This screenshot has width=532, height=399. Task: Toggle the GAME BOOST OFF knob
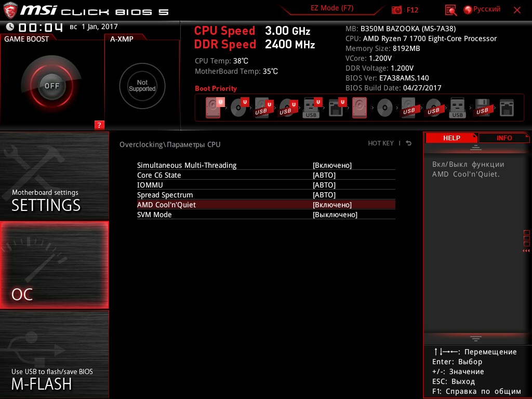(51, 86)
